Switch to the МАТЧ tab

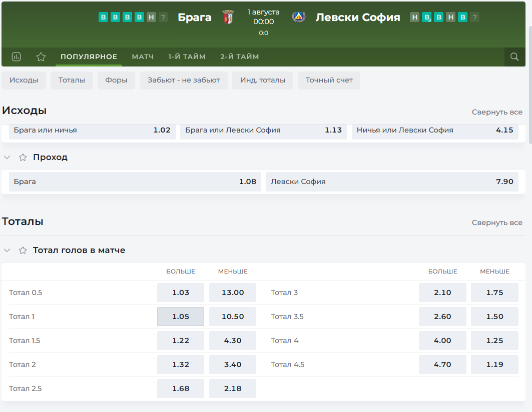143,56
